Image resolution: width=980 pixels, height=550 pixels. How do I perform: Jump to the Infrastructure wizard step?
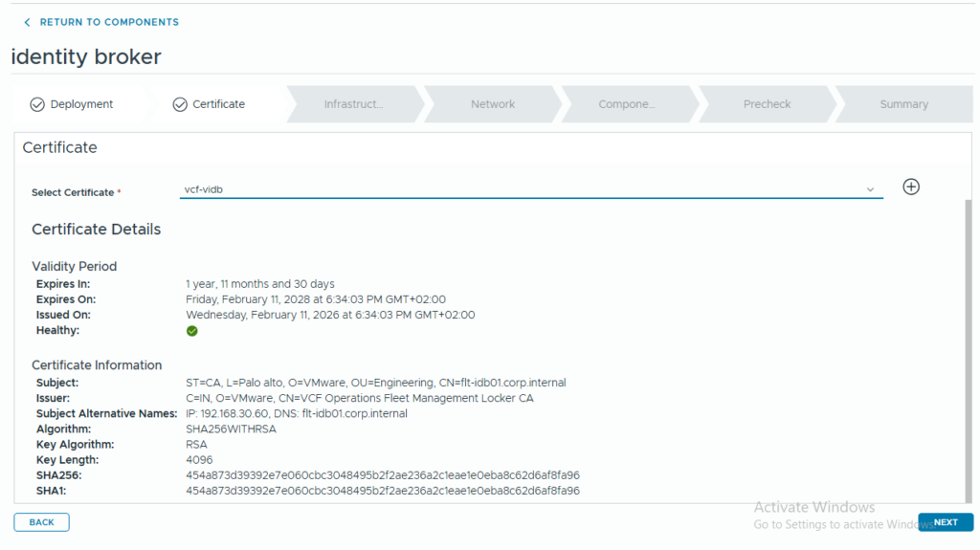click(352, 104)
